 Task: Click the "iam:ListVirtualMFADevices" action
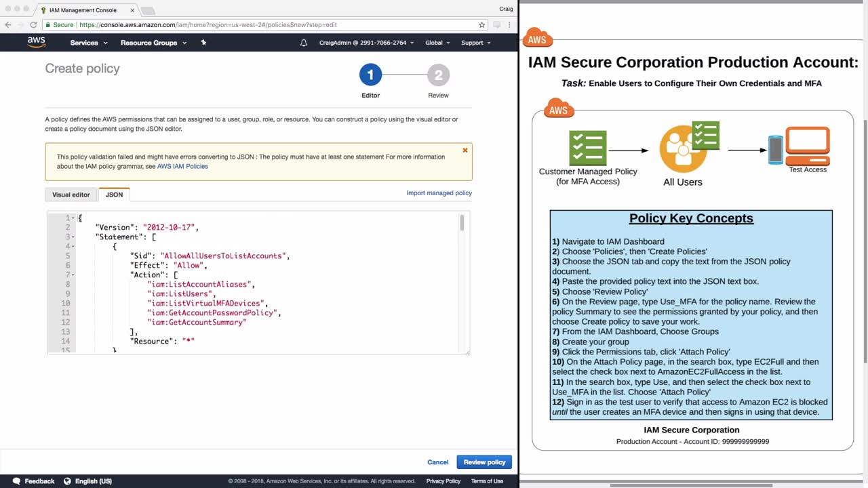click(x=208, y=304)
